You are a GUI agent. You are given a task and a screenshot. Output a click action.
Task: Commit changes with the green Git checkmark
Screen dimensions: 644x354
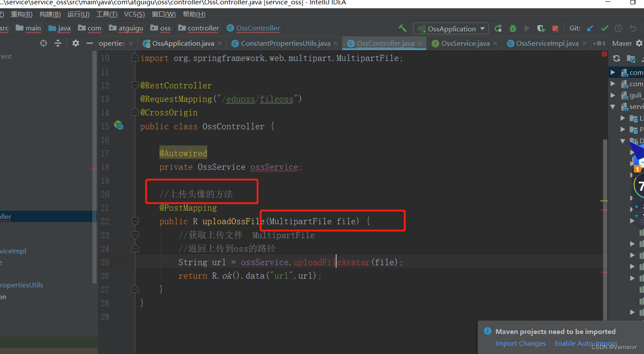[x=604, y=28]
